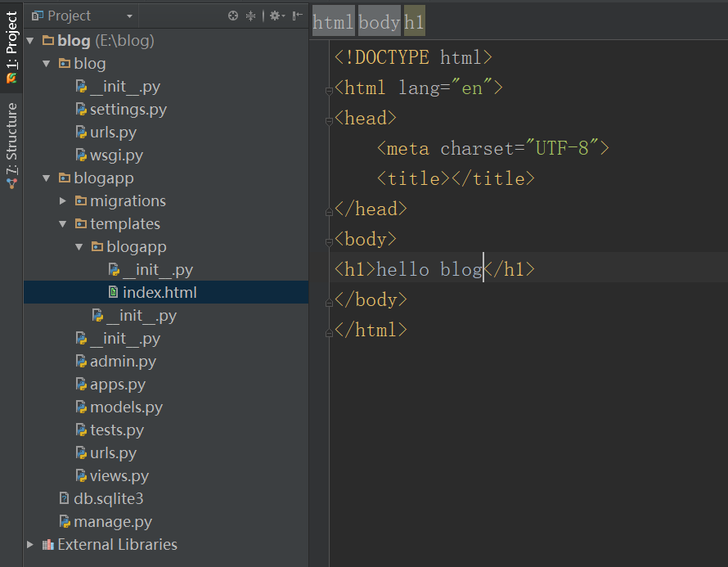This screenshot has width=728, height=567.
Task: Click the Python file icon beside views.py
Action: point(81,475)
